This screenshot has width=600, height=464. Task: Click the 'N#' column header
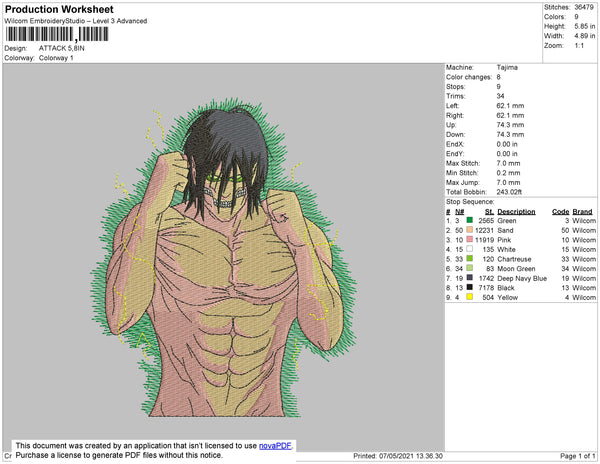[x=459, y=212]
